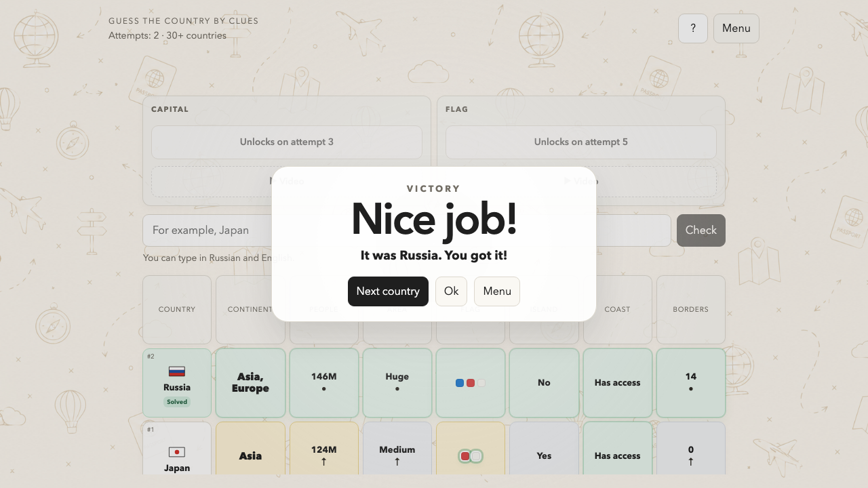
Task: Click the Russia flag icon
Action: click(x=177, y=371)
